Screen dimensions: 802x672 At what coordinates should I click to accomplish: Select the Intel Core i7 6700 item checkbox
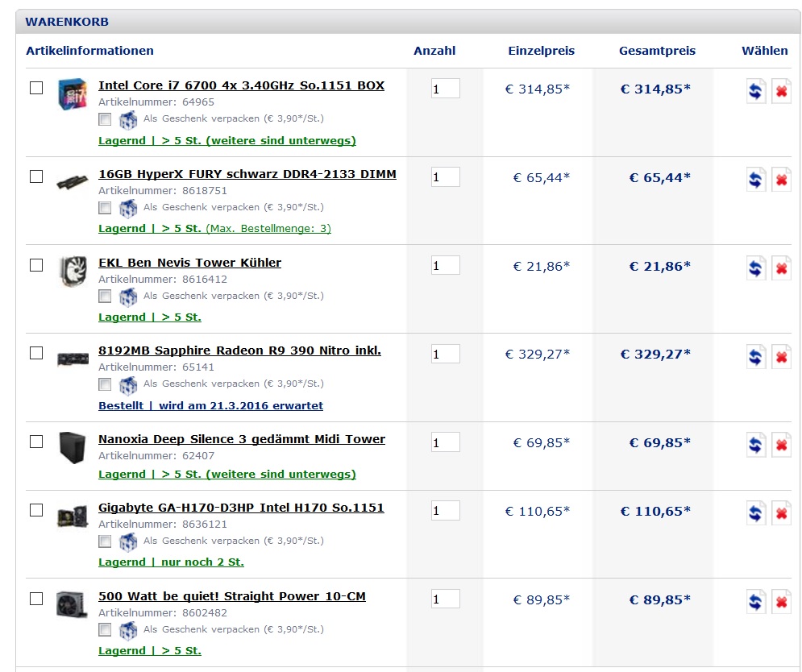pyautogui.click(x=36, y=88)
